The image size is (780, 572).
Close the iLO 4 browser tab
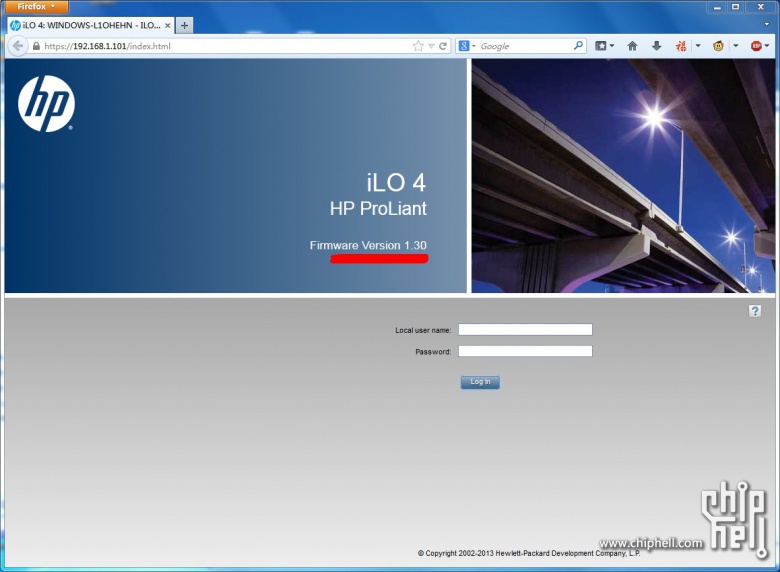coord(168,25)
